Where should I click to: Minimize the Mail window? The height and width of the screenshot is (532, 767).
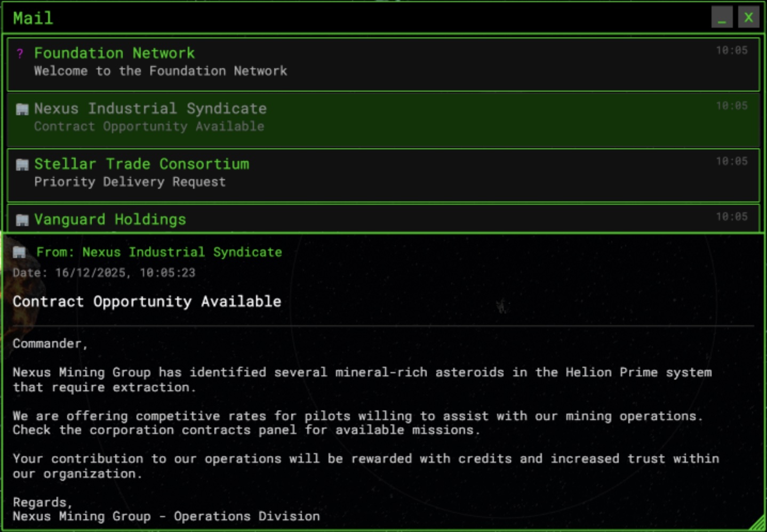coord(722,18)
